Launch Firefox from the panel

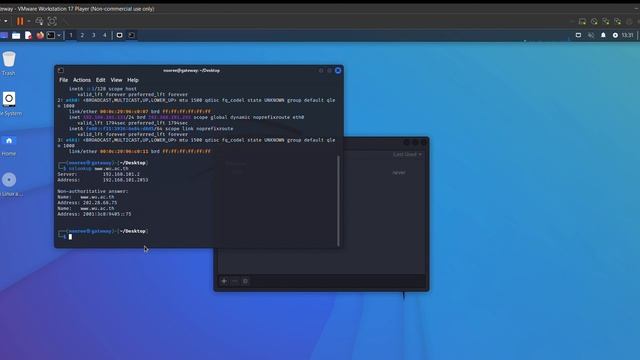(40, 36)
